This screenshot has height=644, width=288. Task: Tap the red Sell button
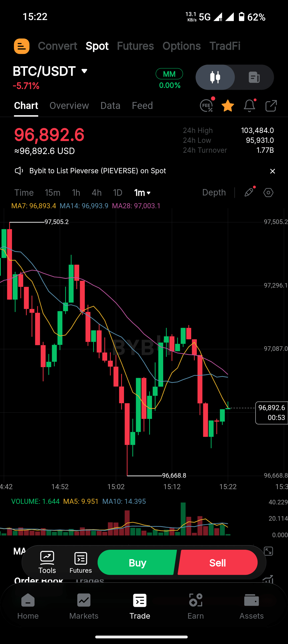click(x=218, y=563)
